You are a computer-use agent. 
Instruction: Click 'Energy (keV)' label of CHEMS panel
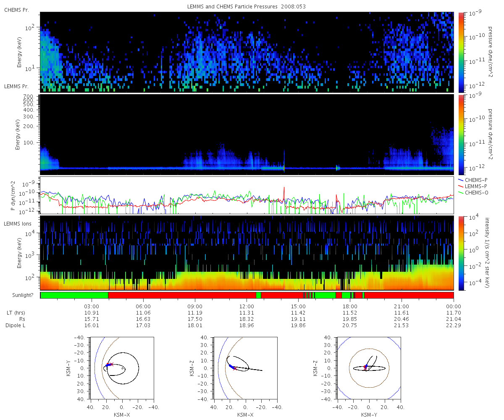[19, 52]
